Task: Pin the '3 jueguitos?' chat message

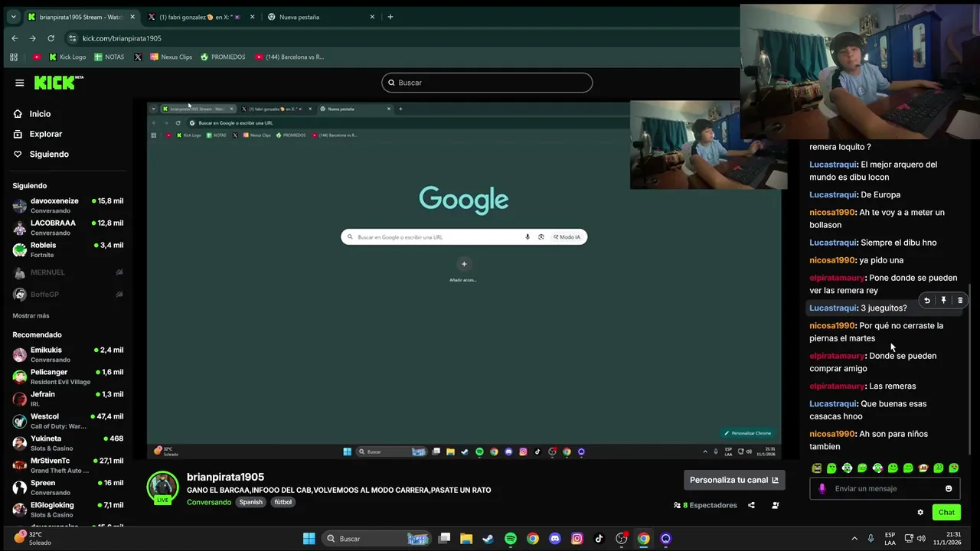Action: click(943, 301)
